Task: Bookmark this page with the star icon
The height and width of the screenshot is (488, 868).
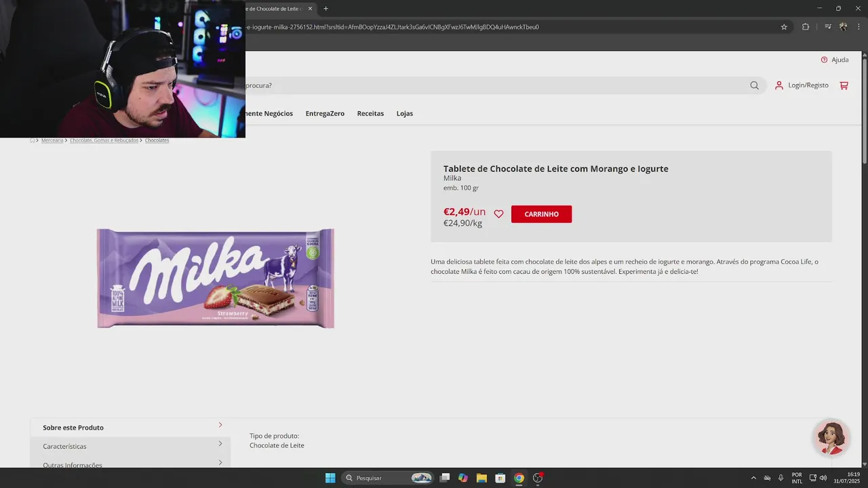Action: (x=784, y=27)
